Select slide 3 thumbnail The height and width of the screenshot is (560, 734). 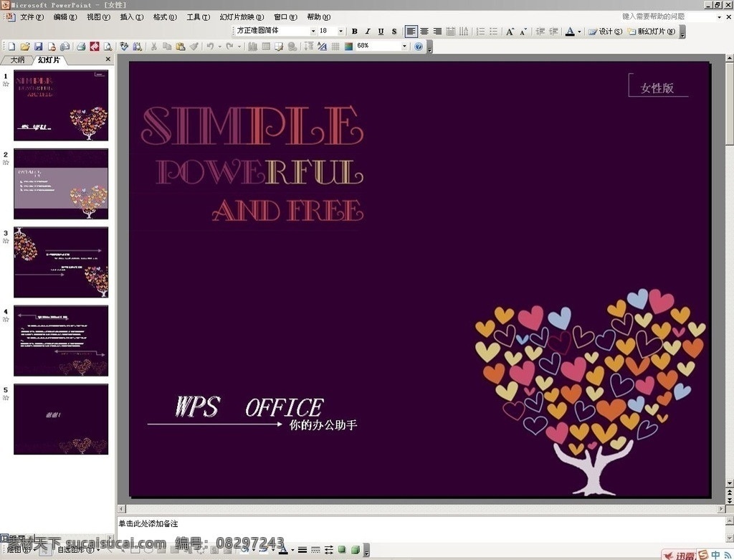click(61, 262)
